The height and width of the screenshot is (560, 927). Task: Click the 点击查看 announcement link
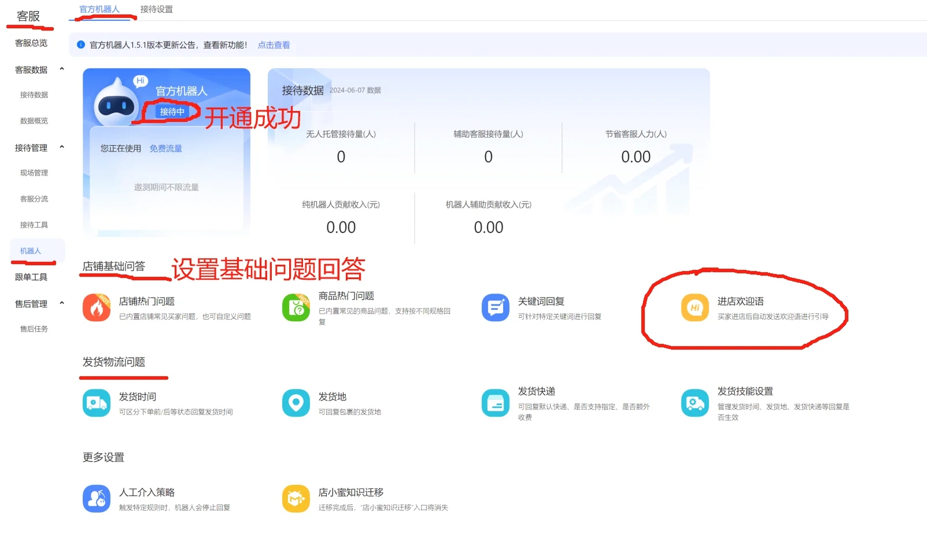point(274,45)
